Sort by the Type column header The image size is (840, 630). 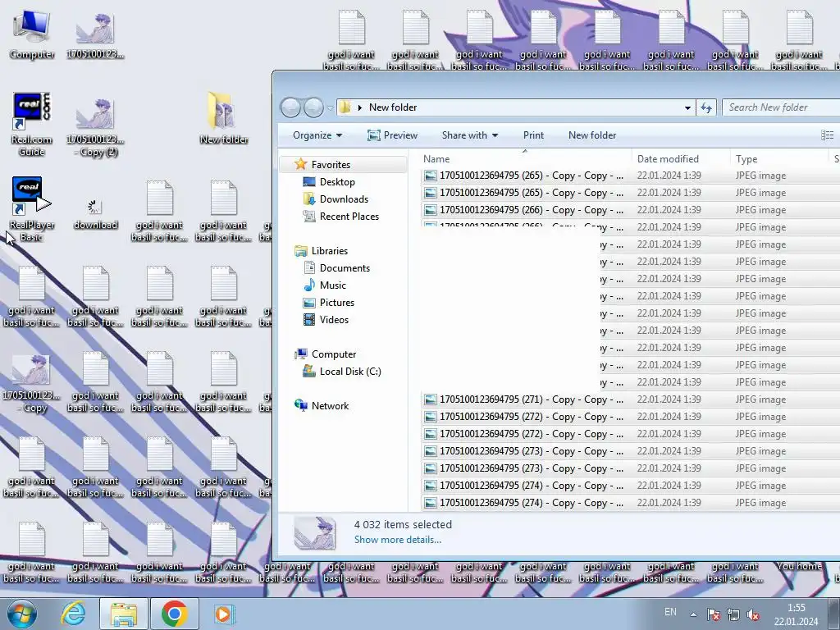(x=778, y=158)
